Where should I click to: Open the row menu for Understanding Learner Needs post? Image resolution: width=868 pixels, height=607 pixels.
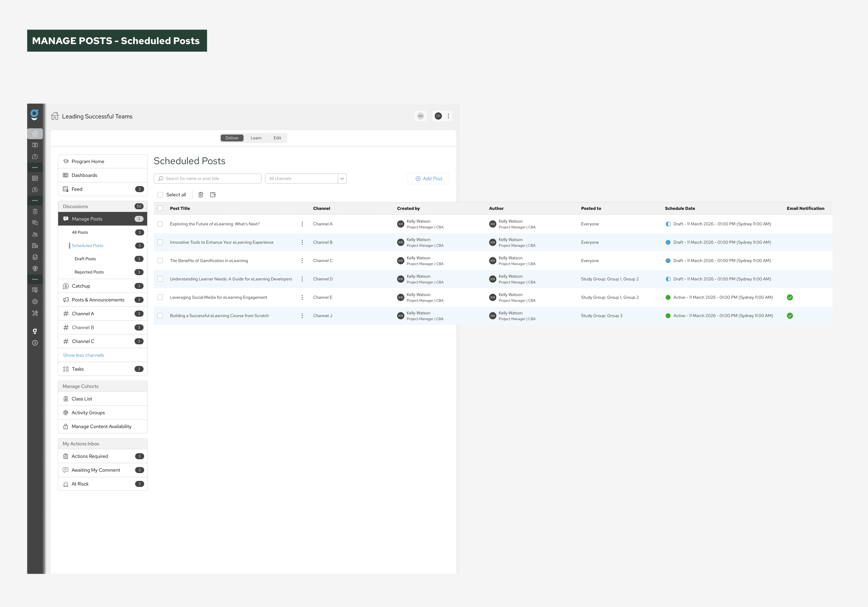[x=302, y=279]
